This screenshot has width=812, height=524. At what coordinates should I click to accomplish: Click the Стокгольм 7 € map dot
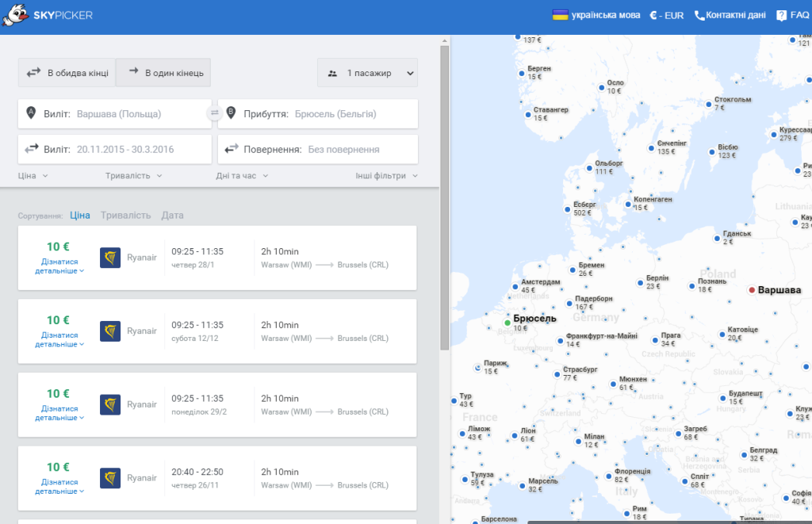click(x=709, y=105)
